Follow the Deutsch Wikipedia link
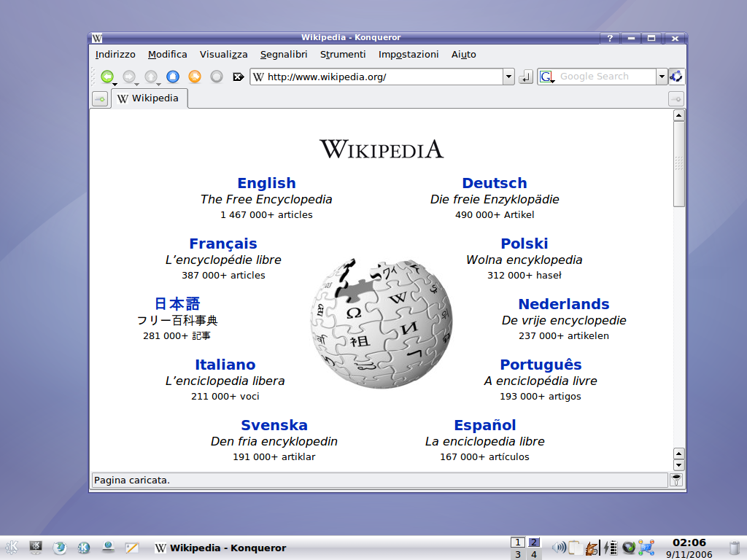The height and width of the screenshot is (560, 747). (x=494, y=183)
